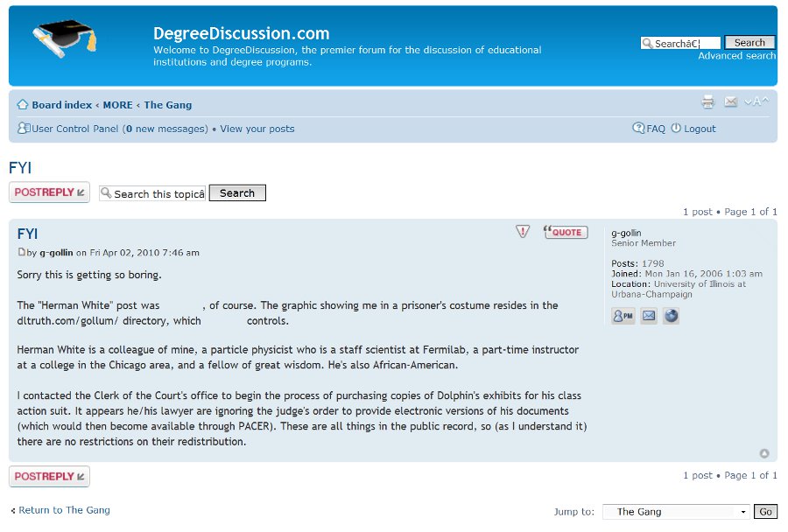Click the bottom Post Reply button

coord(49,476)
